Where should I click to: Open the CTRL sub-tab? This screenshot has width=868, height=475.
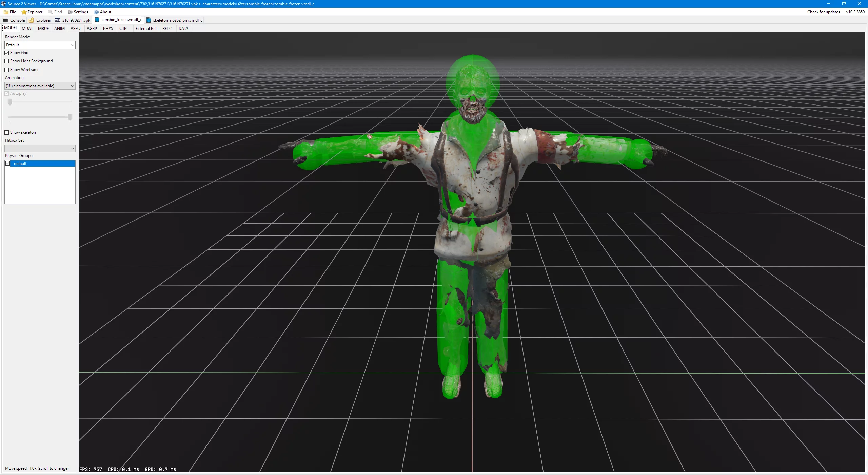pos(124,28)
